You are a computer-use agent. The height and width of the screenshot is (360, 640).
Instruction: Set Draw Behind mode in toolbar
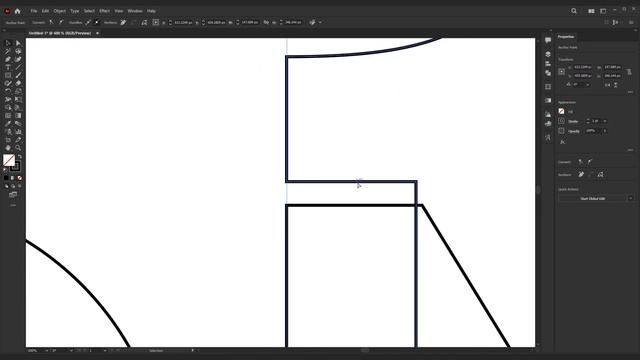click(x=13, y=186)
